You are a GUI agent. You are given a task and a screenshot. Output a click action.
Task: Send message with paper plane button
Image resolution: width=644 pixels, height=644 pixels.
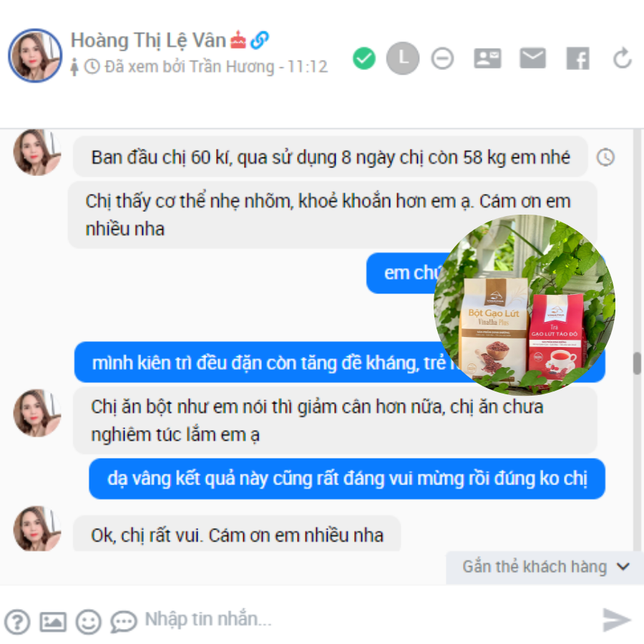click(617, 620)
